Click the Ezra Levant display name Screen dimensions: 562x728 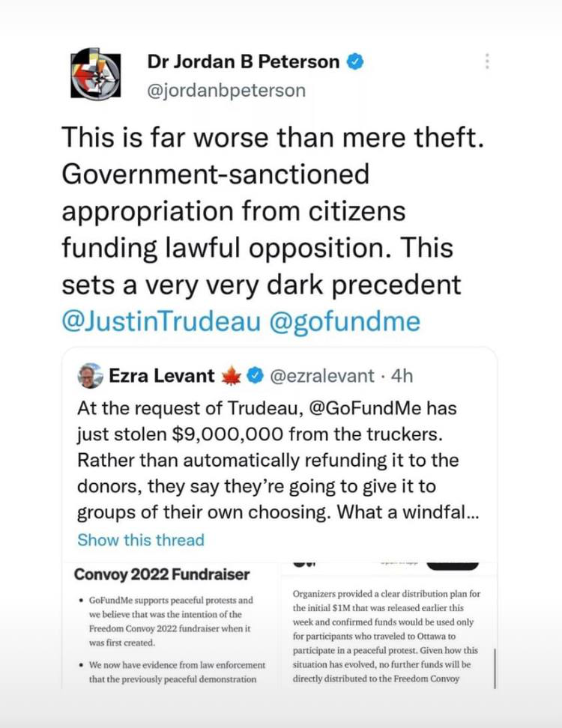(162, 376)
